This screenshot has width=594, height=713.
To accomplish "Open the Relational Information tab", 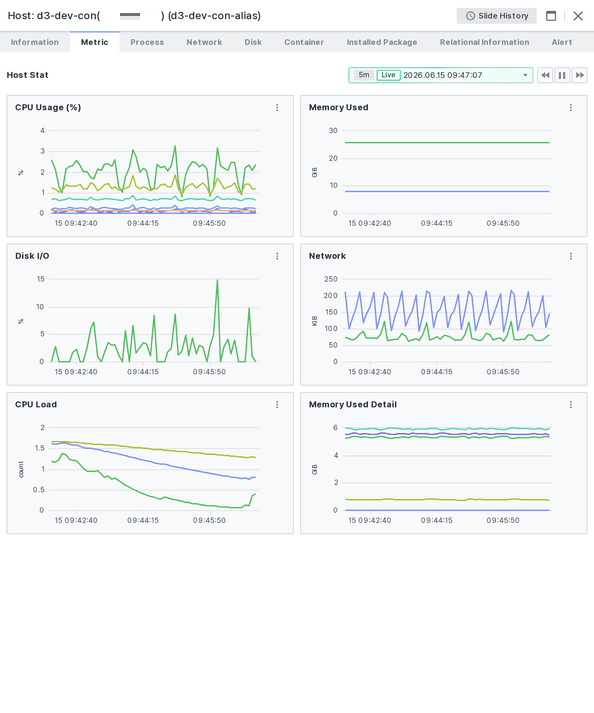I will pos(484,42).
